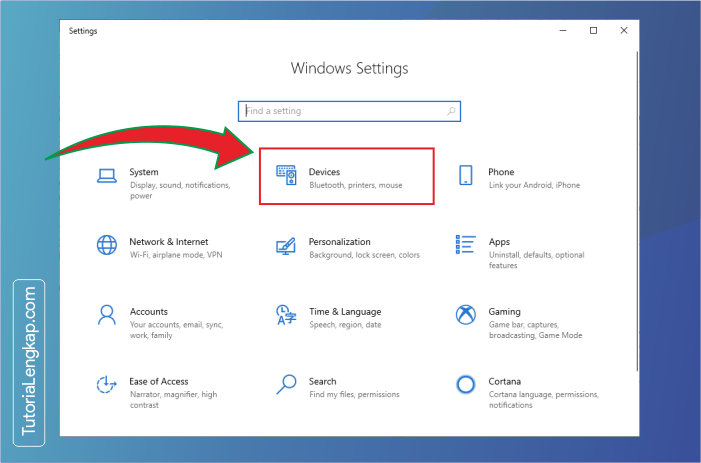Image resolution: width=701 pixels, height=463 pixels.
Task: Open the Devices settings title
Action: pos(324,172)
